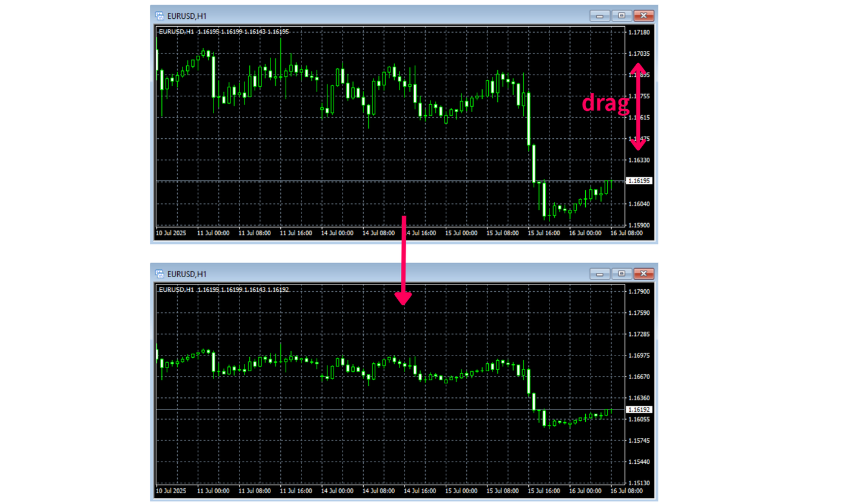Select the 10 Jul 2025 label on the top time axis
Screen dimensions: 849x504
click(171, 232)
